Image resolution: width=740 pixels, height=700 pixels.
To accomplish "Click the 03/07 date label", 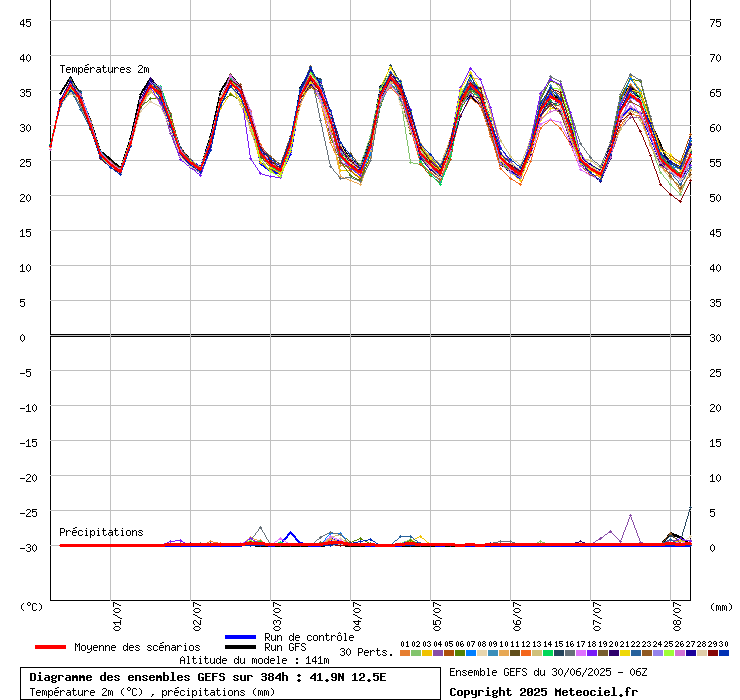I will 277,616.
